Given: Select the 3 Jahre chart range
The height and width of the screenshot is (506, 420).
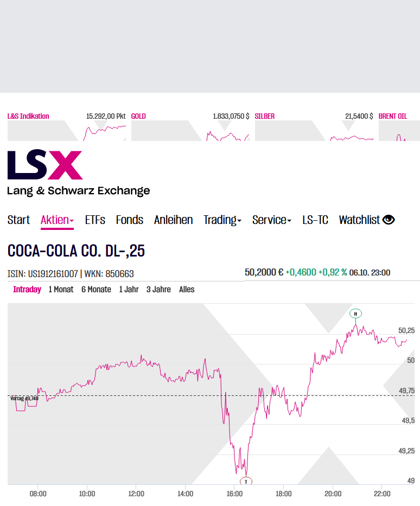Looking at the screenshot, I should (159, 289).
